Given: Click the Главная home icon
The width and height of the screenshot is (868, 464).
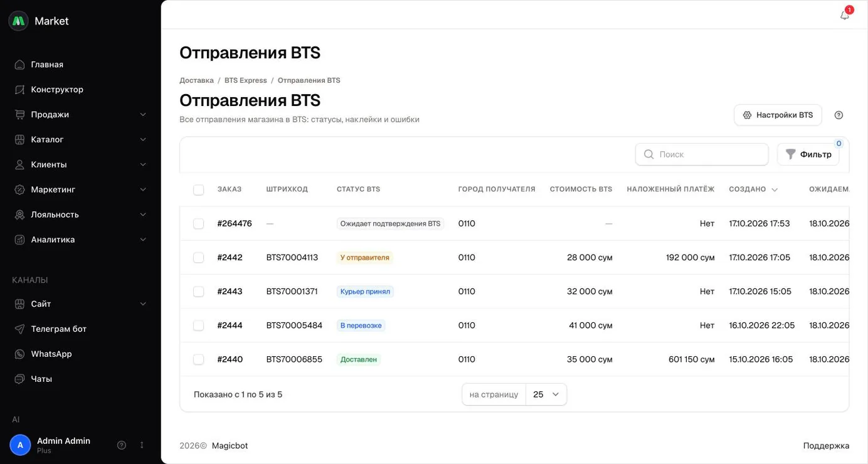Looking at the screenshot, I should pyautogui.click(x=19, y=65).
